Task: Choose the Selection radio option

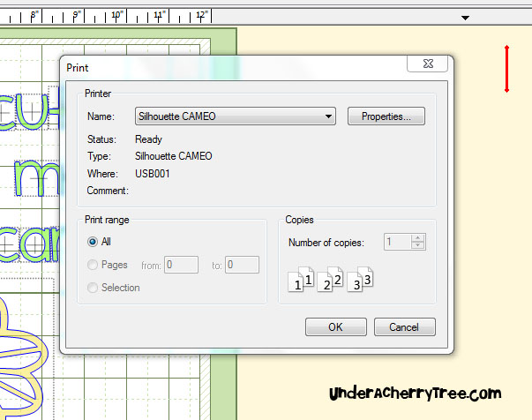Action: [93, 288]
